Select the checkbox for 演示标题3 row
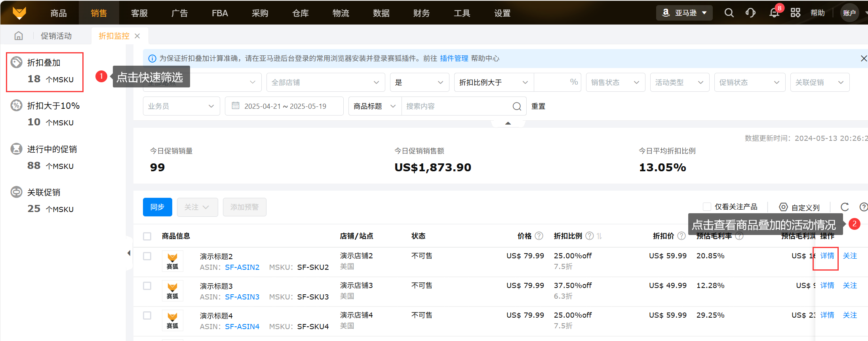 pyautogui.click(x=147, y=286)
